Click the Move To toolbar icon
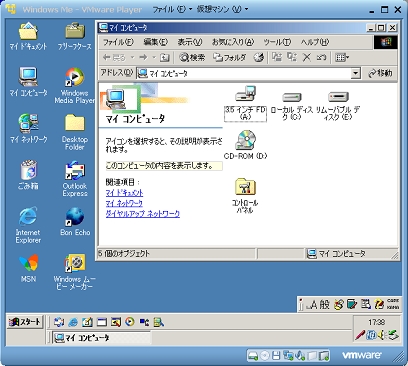Viewport: 408px width, 366px height. coord(277,57)
